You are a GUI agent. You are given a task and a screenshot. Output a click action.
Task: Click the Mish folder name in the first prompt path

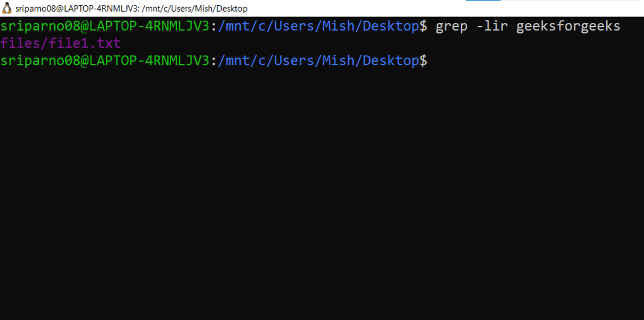(338, 26)
